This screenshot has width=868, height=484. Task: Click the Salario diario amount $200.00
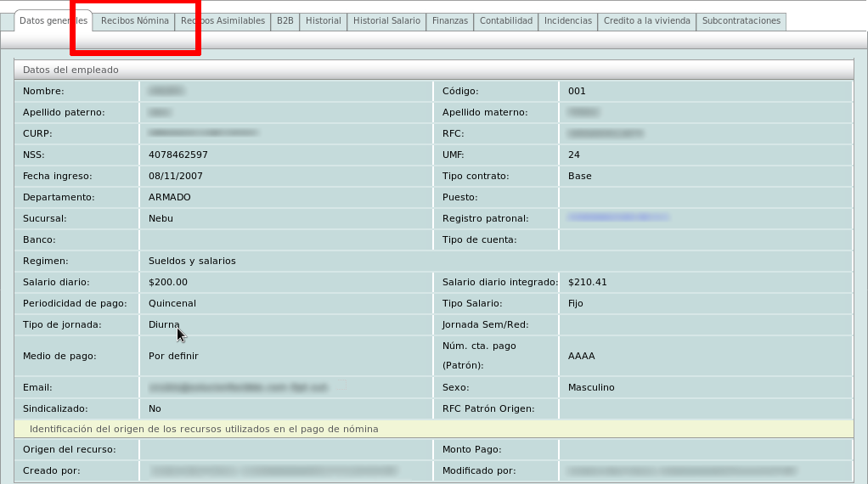point(167,282)
